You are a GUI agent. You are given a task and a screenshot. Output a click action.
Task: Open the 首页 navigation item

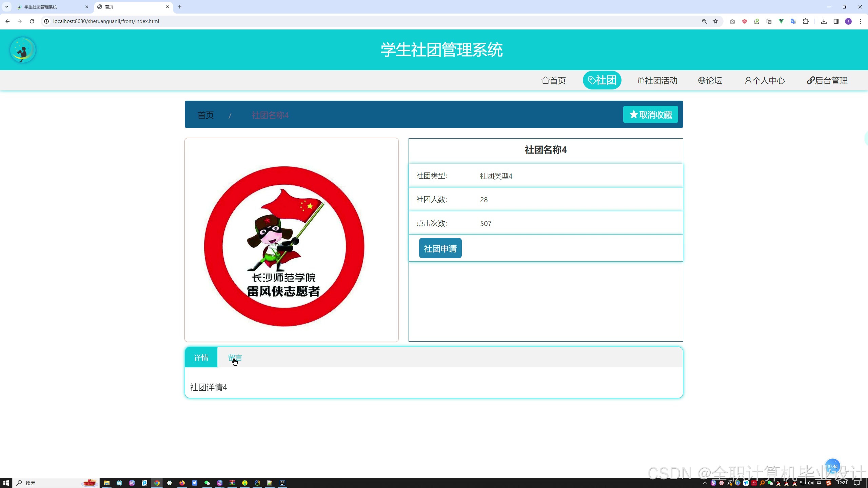point(554,81)
